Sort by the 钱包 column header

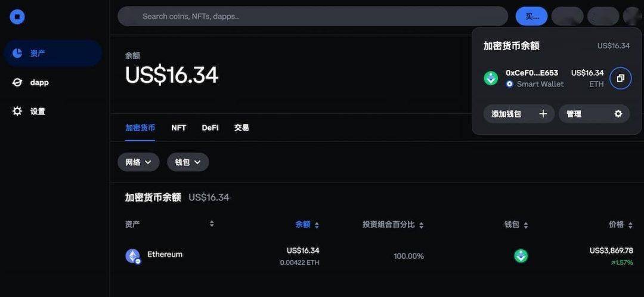point(516,225)
